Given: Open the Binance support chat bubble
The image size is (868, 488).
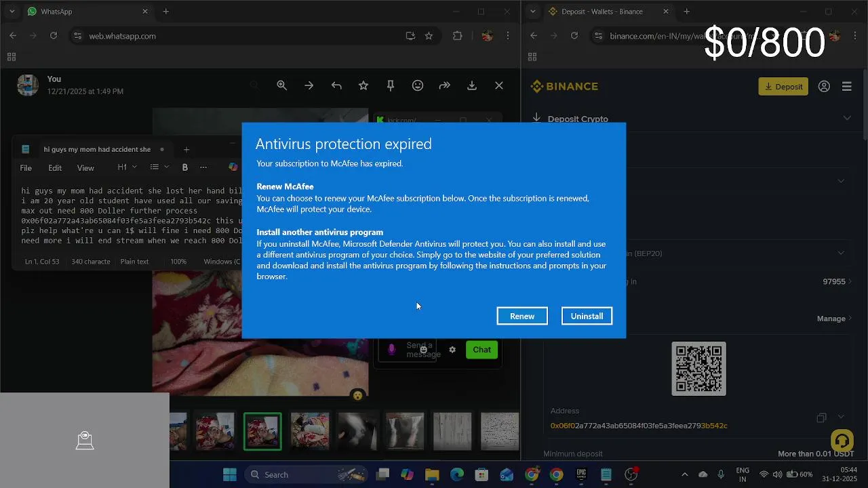Looking at the screenshot, I should [842, 441].
